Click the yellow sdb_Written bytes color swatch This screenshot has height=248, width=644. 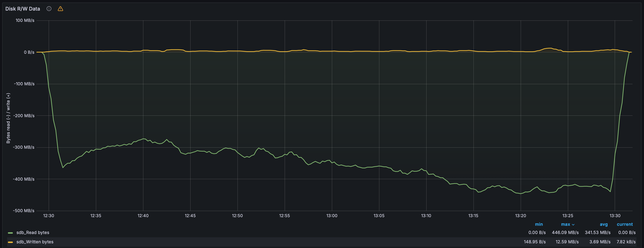(10, 242)
